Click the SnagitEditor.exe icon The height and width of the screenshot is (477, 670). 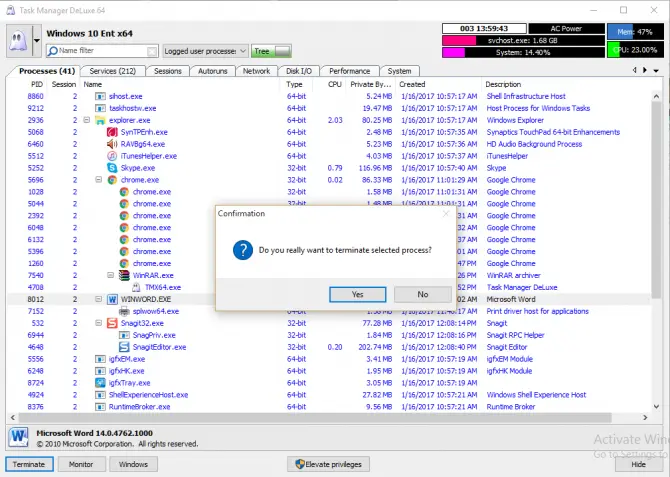click(124, 347)
